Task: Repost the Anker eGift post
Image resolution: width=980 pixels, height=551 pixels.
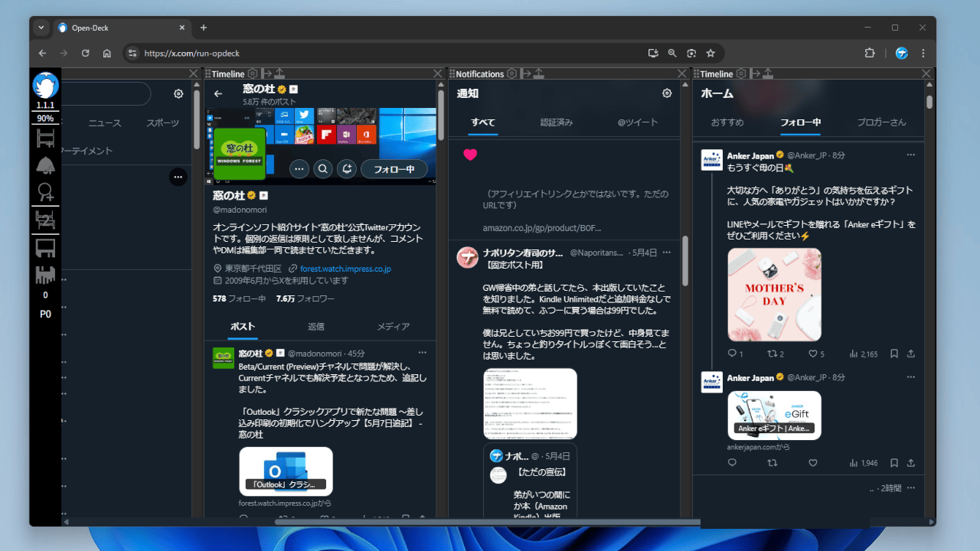Action: pyautogui.click(x=773, y=463)
